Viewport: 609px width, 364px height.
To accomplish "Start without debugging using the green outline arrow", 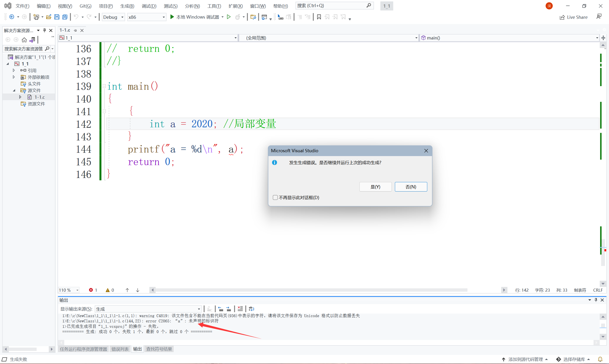I will (229, 17).
